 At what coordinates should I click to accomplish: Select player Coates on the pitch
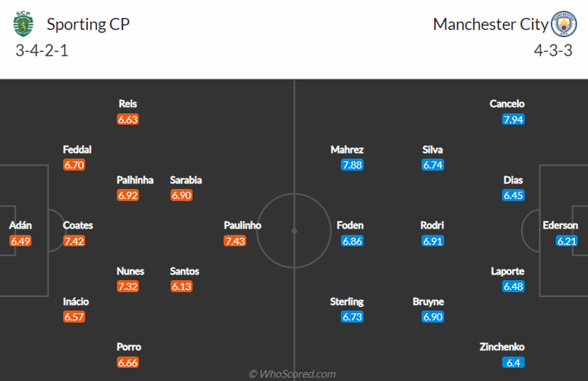point(78,226)
